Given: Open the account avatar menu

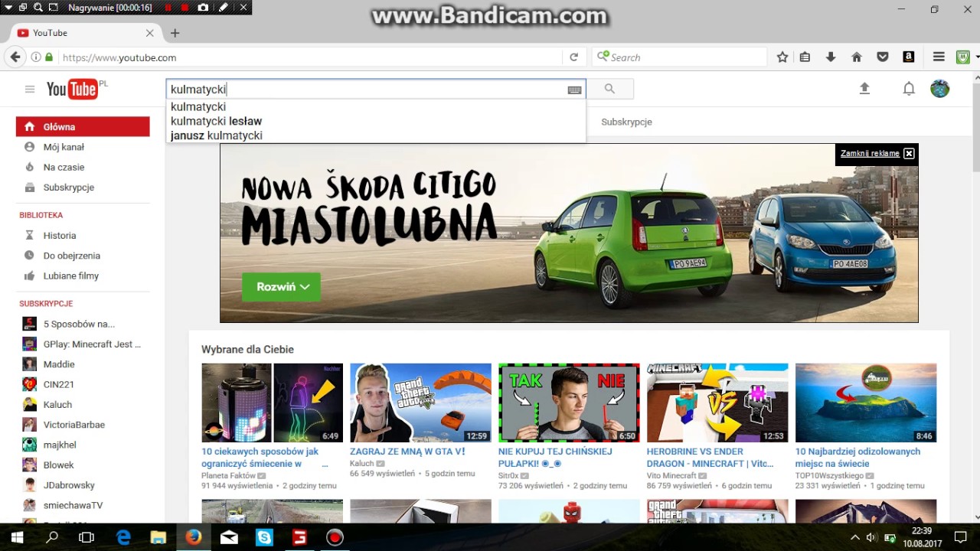Looking at the screenshot, I should tap(939, 89).
